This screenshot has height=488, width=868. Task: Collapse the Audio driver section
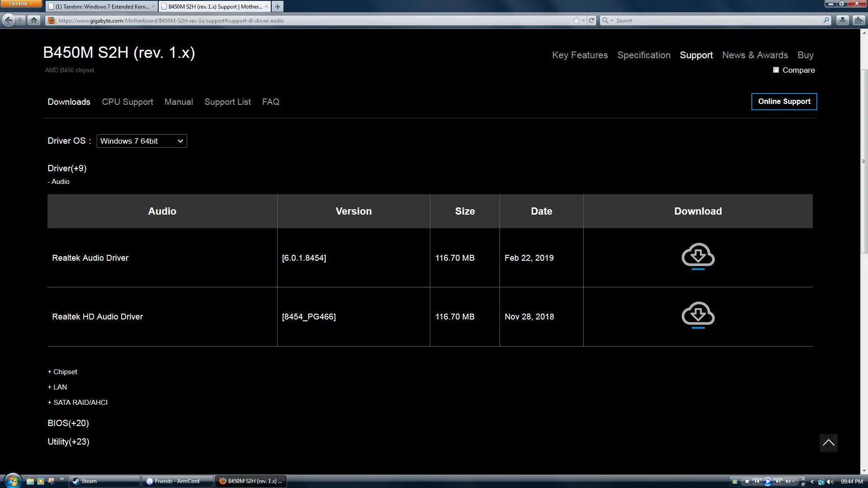(x=58, y=182)
